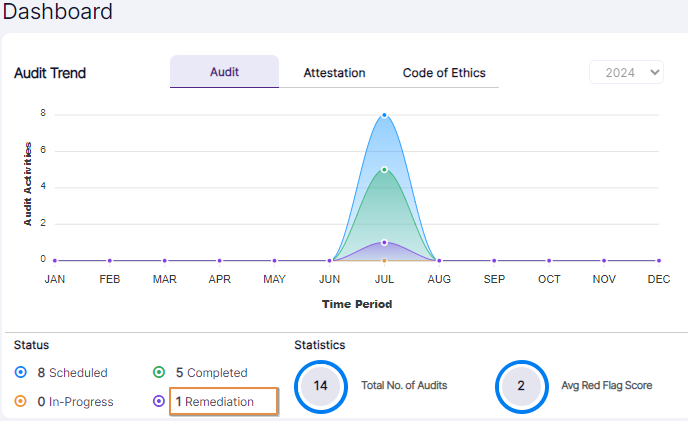Click the highlighted 1 Remediation status
The width and height of the screenshot is (688, 421).
[223, 402]
